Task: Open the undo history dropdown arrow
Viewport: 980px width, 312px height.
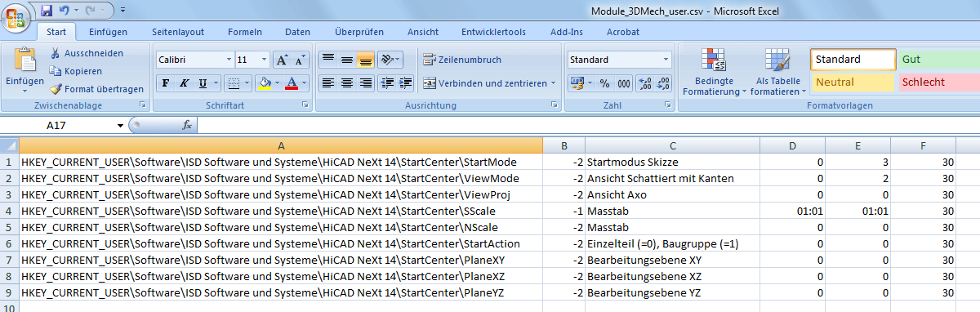Action: click(75, 10)
